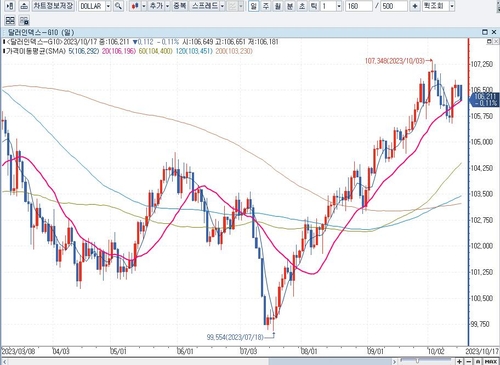
Task: Click the inner chart close X icon
Action: click(495, 42)
